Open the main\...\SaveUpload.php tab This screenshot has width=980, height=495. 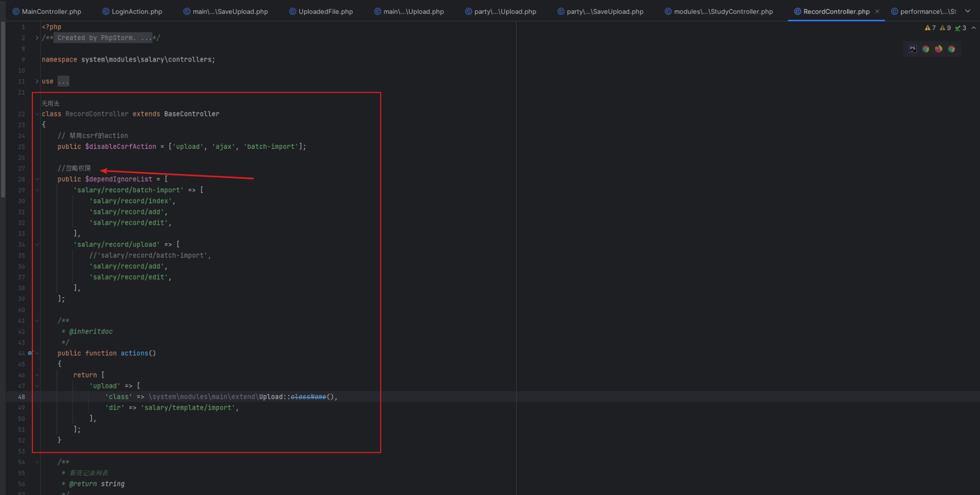point(226,12)
